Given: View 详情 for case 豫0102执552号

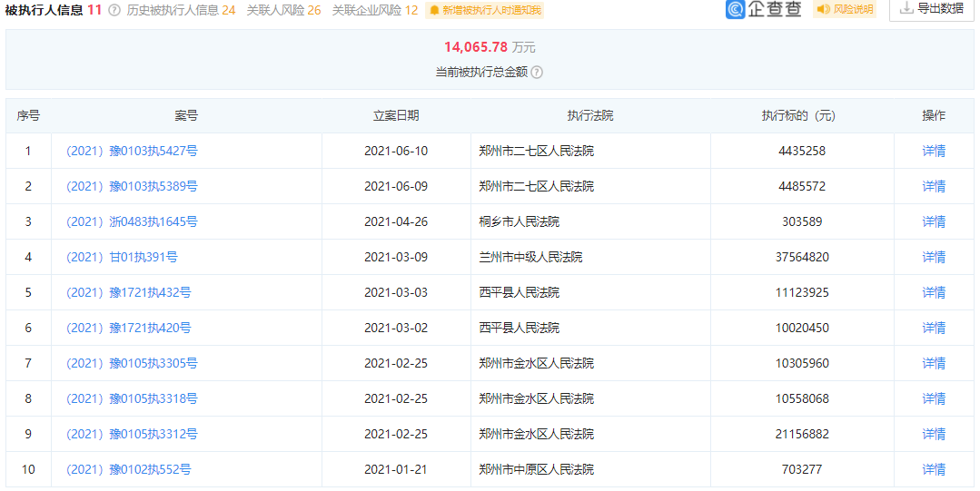Looking at the screenshot, I should (934, 469).
